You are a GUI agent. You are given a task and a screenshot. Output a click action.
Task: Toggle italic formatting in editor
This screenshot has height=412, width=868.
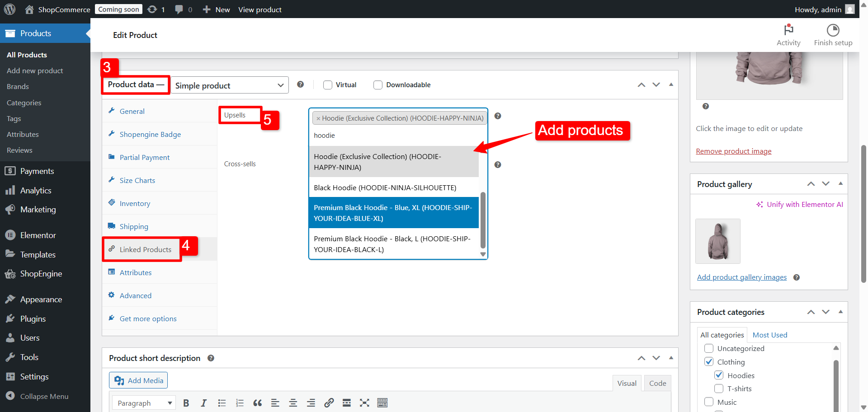tap(204, 403)
